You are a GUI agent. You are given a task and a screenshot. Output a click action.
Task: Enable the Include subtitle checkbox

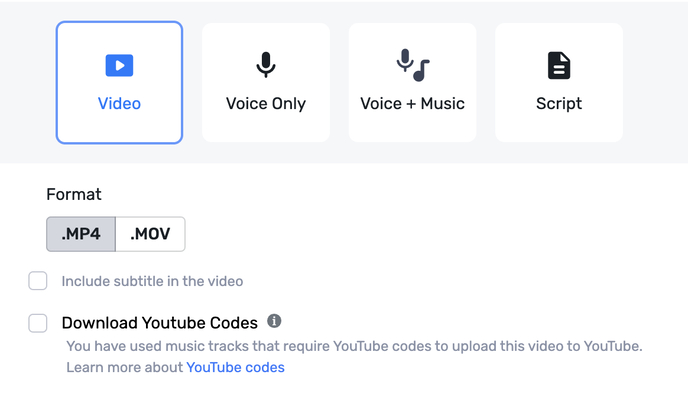click(x=38, y=281)
